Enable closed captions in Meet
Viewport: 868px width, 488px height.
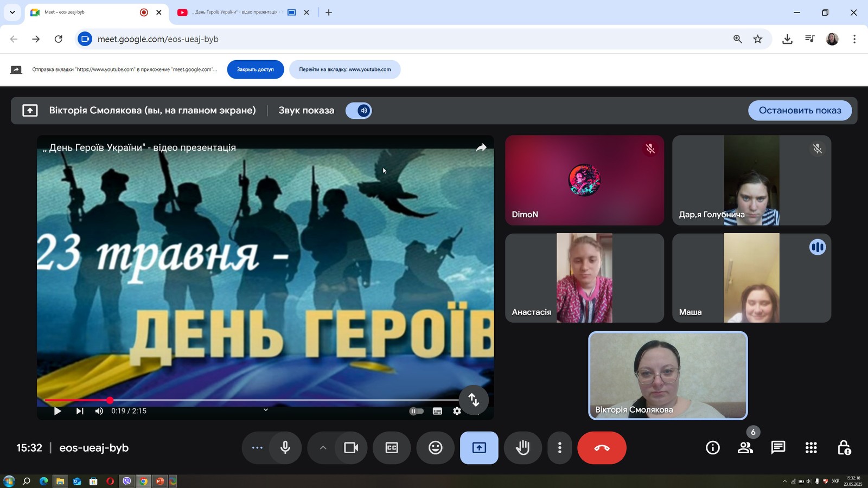click(392, 448)
